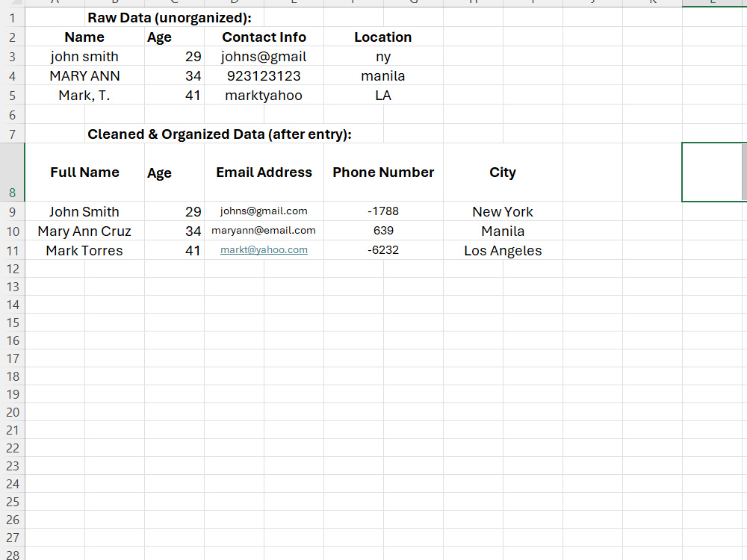The width and height of the screenshot is (747, 560).
Task: Click the capitalized 'Manila' city cell
Action: tap(503, 231)
